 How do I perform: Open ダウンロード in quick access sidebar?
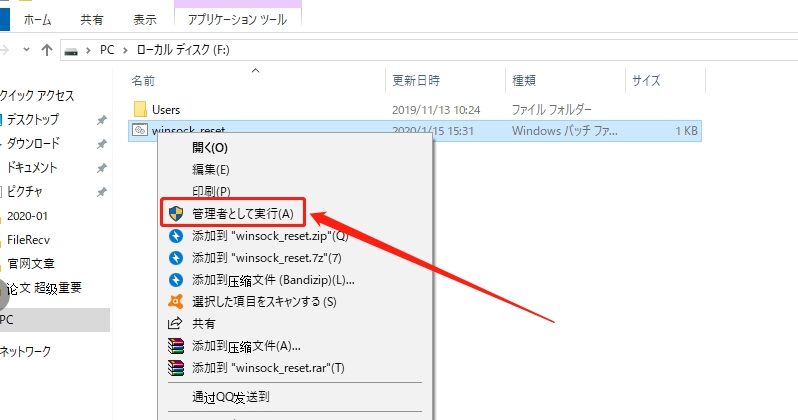(x=33, y=143)
